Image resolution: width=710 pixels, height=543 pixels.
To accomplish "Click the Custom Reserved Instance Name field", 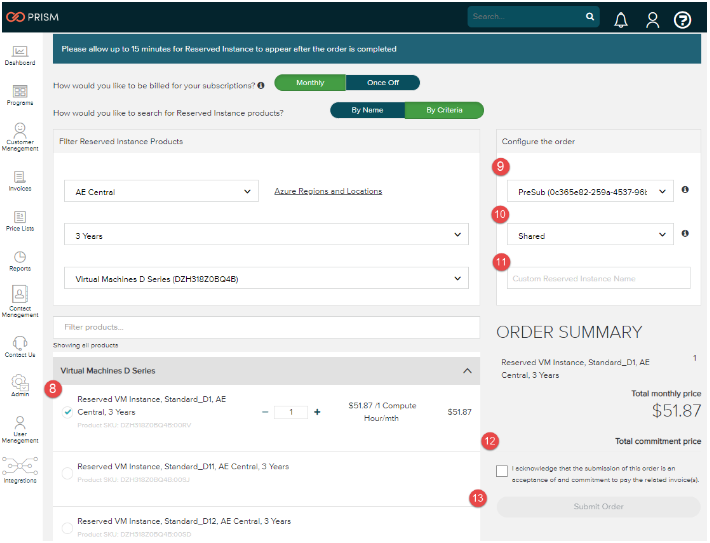I will coord(598,278).
